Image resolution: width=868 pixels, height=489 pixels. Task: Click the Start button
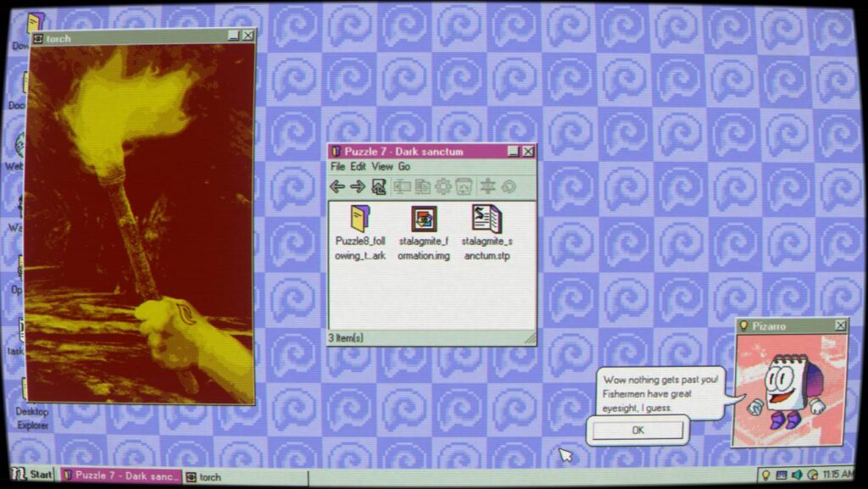click(31, 475)
